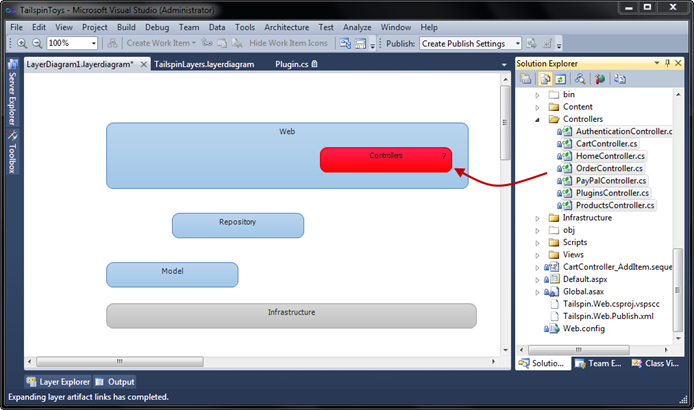
Task: Open Solution Explorer window options dropdown
Action: click(x=657, y=63)
